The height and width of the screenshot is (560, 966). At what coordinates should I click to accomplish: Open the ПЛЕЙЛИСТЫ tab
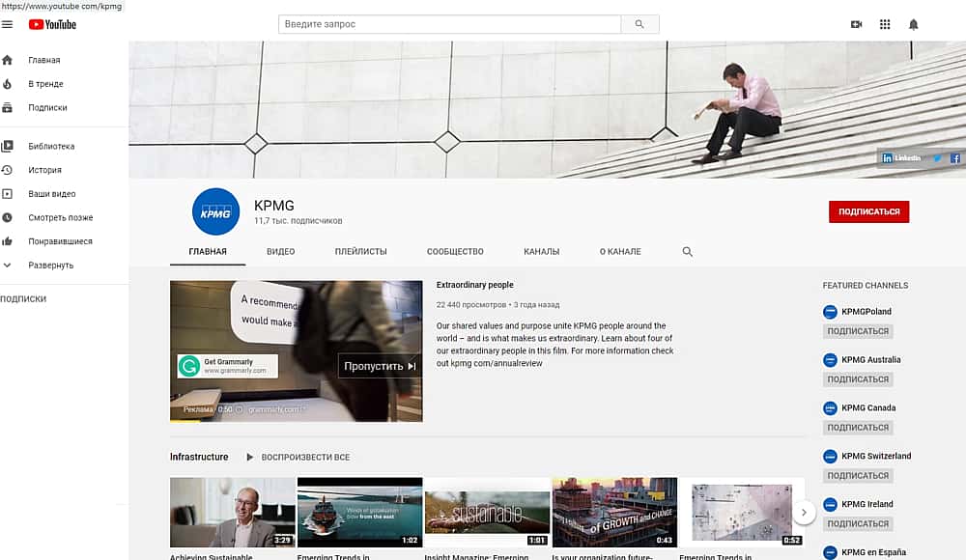pyautogui.click(x=360, y=251)
